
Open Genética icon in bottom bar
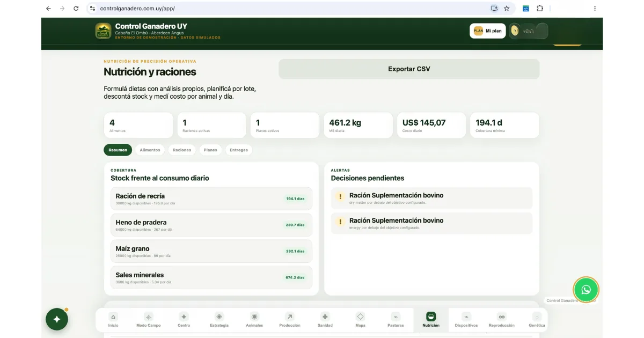pos(537,317)
